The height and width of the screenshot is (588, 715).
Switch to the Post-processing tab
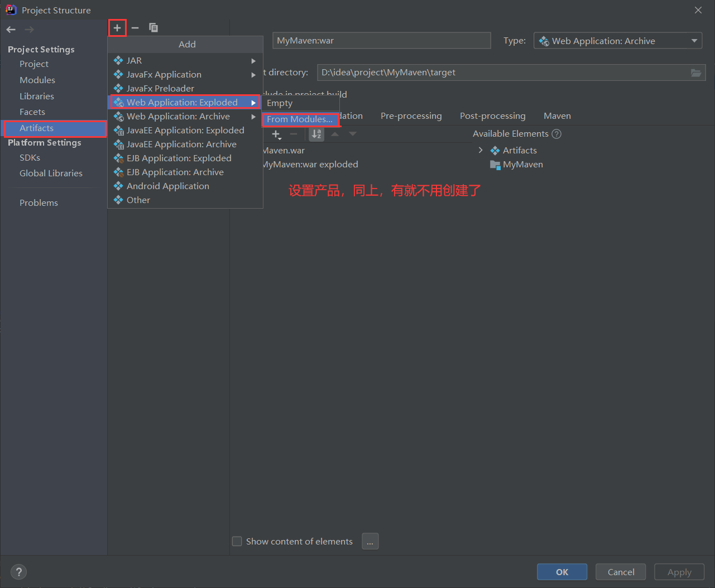493,115
